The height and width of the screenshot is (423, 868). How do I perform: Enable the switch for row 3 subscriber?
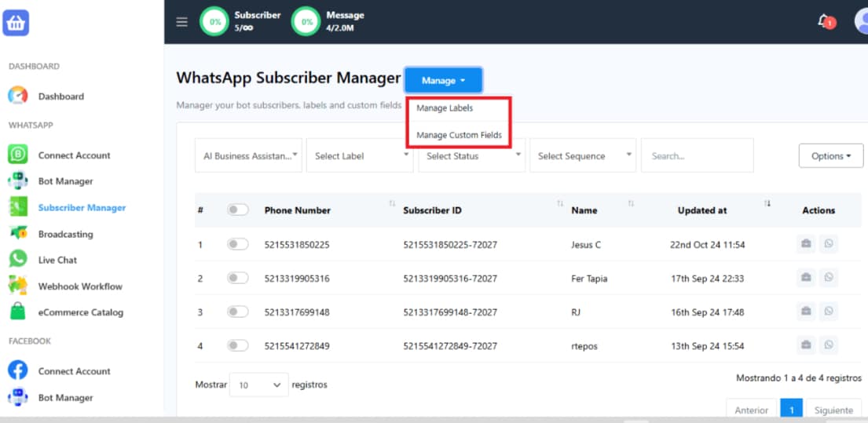[x=237, y=312]
